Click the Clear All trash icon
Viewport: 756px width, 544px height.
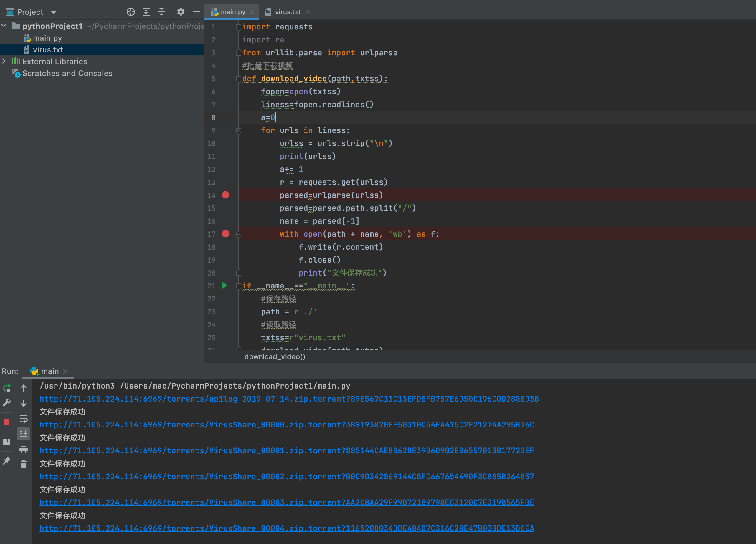(x=23, y=464)
